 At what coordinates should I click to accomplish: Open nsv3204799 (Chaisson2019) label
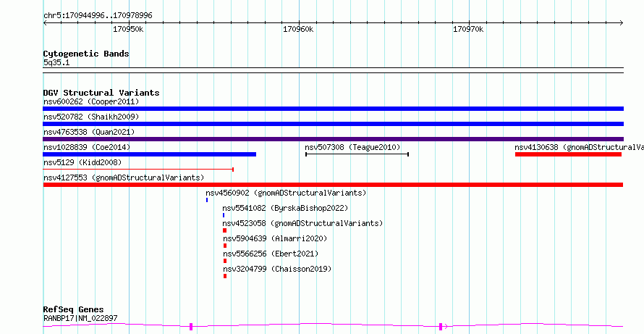277,269
